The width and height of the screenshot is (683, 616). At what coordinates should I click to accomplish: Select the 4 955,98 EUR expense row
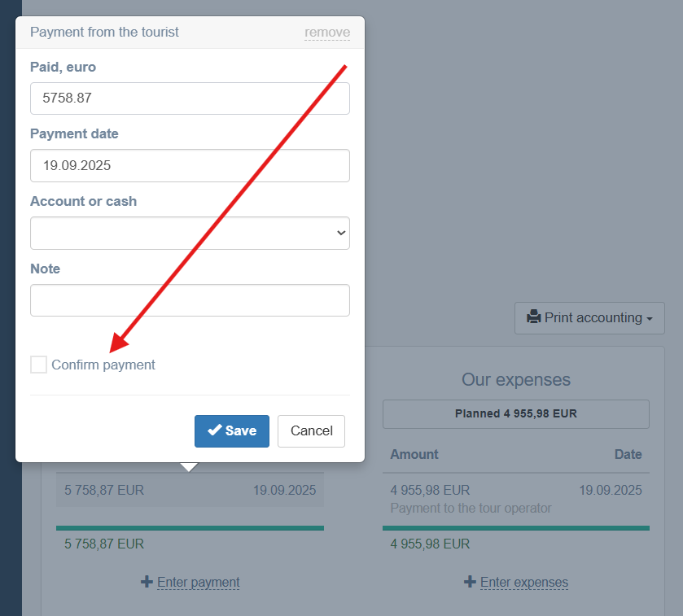click(x=515, y=491)
